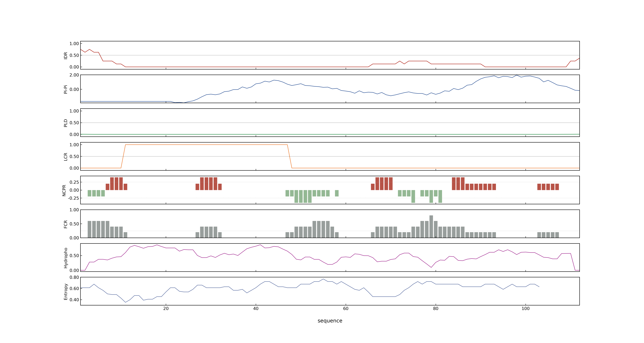Click the IDR y-axis label
The image size is (644, 343).
point(66,55)
